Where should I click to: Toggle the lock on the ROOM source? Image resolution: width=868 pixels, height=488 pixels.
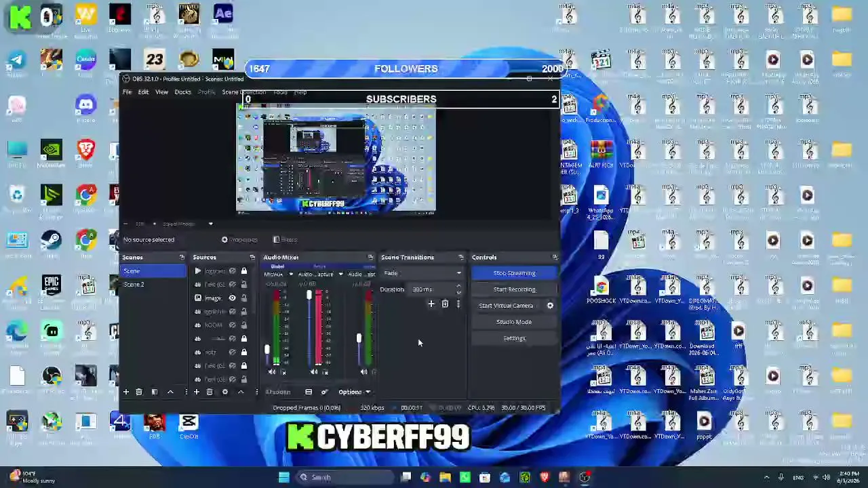coord(244,325)
